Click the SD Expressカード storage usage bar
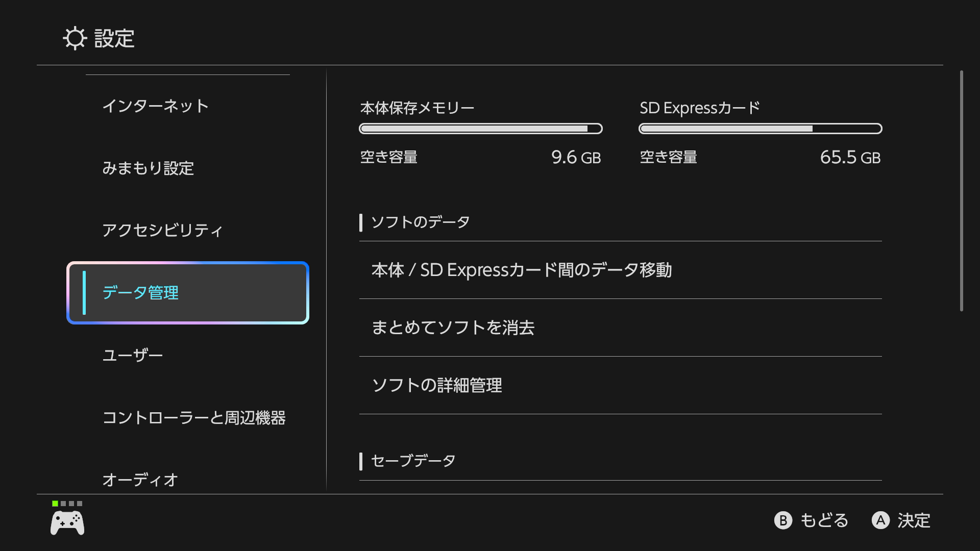 (760, 129)
